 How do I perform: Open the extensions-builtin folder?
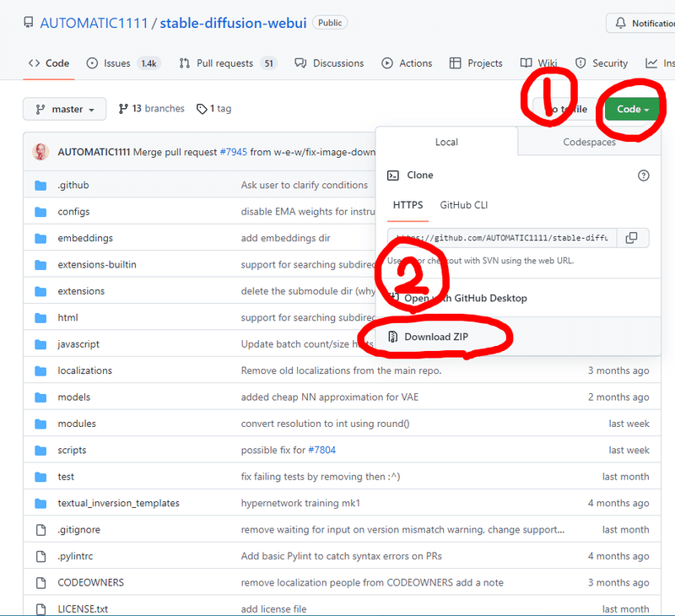97,264
